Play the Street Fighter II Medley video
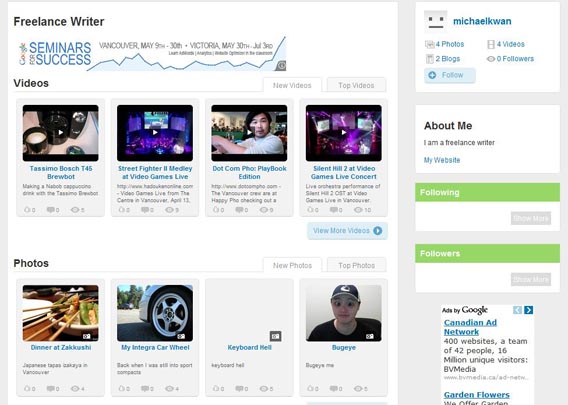The width and height of the screenshot is (568, 405). (x=155, y=133)
